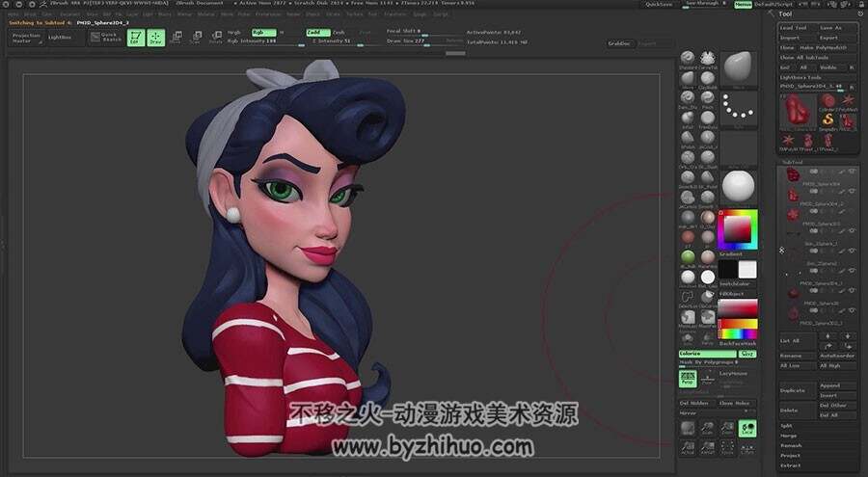This screenshot has width=868, height=477.
Task: Select the MaskLasso brush icon
Action: (688, 319)
